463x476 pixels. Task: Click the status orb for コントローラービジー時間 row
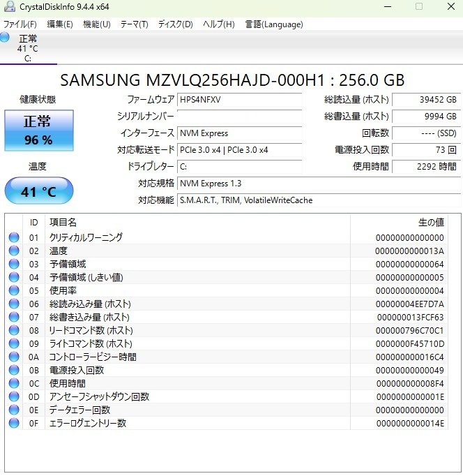(x=14, y=357)
